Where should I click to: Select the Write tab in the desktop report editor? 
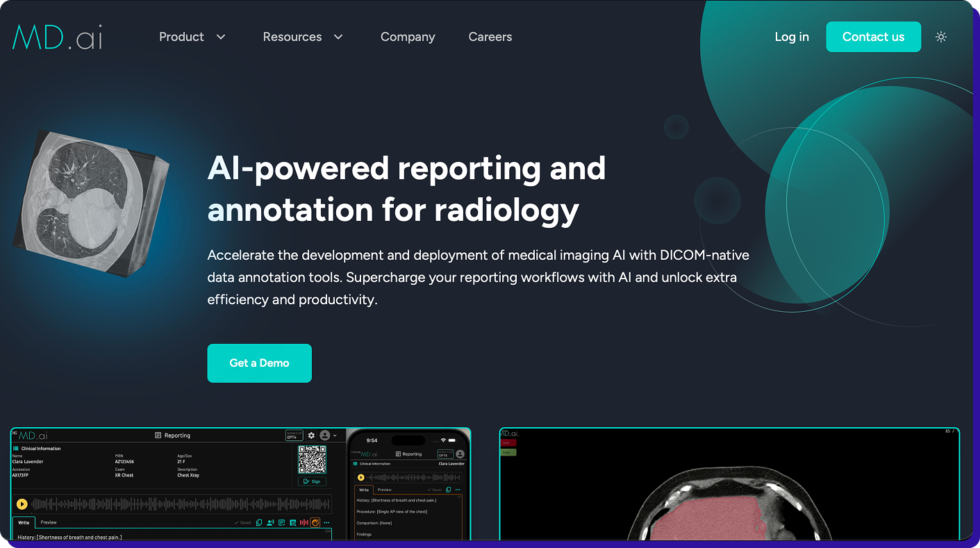24,522
